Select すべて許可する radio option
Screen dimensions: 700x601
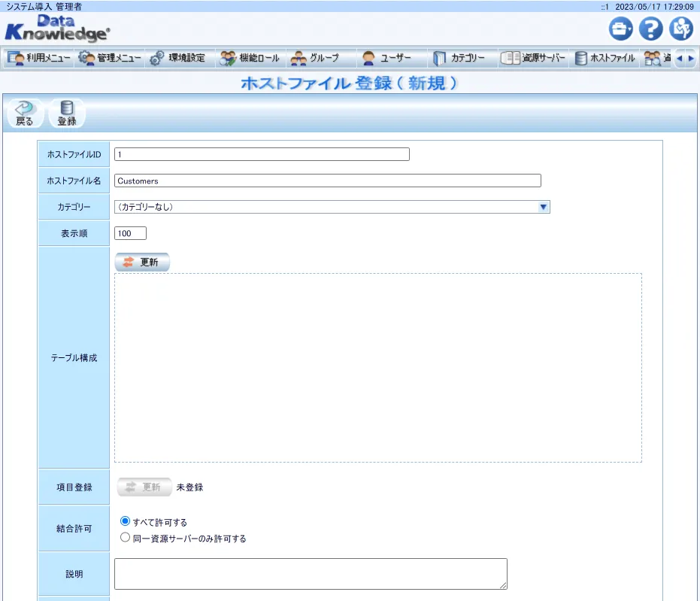pyautogui.click(x=126, y=521)
